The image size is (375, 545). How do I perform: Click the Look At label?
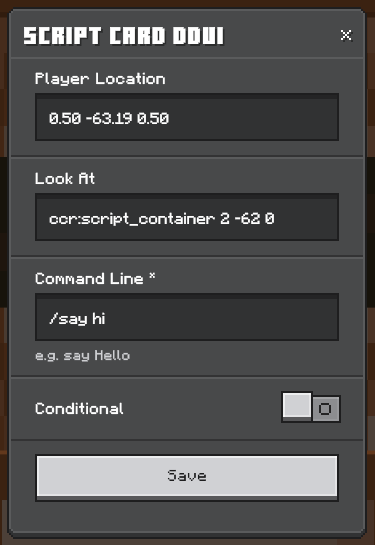tap(65, 179)
